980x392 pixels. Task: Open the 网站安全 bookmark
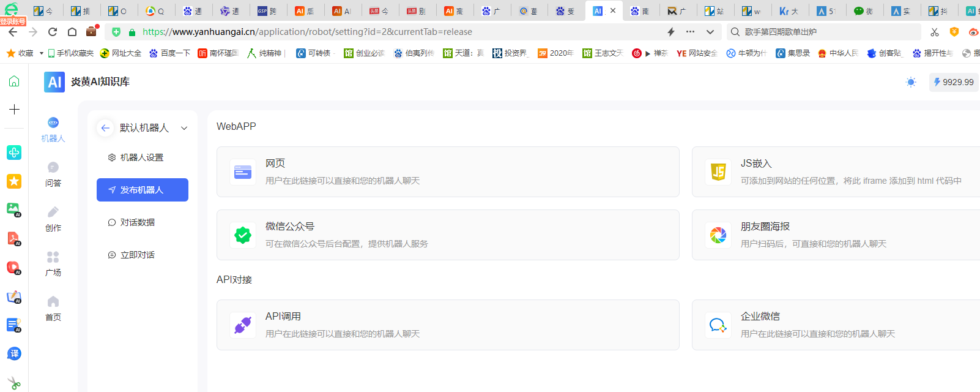[697, 53]
